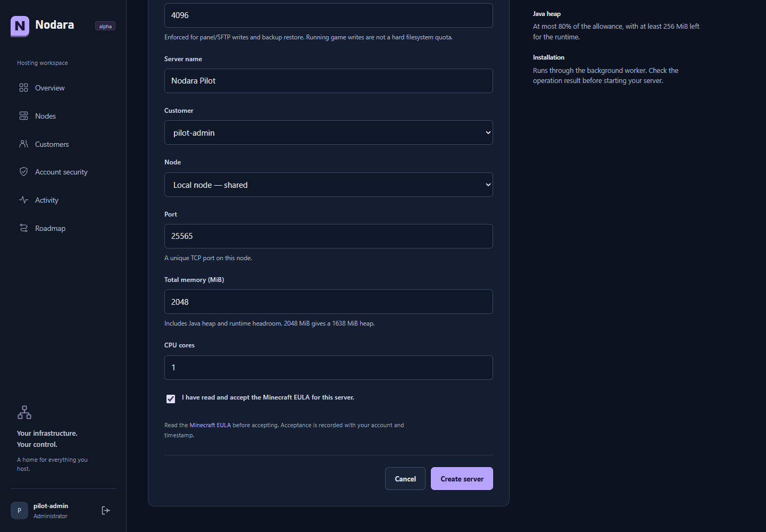Viewport: 766px width, 532px height.
Task: Click the 'A unique TCP port' hint
Action: point(208,258)
